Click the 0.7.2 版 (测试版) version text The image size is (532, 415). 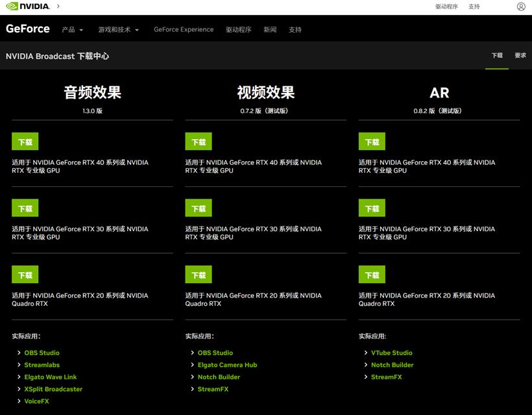[x=264, y=111]
